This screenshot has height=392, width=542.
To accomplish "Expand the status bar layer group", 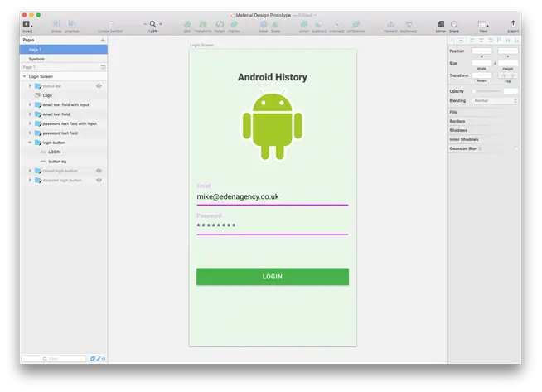I will click(30, 85).
